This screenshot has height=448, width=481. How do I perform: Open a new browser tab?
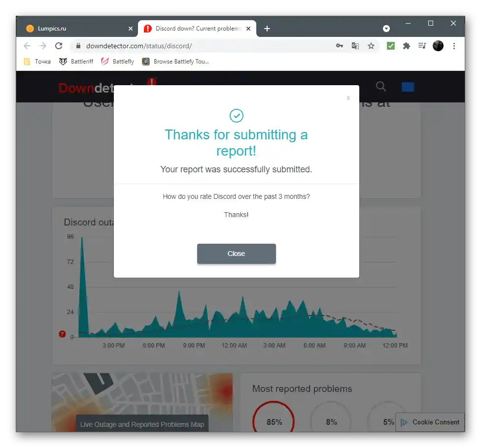coord(267,29)
